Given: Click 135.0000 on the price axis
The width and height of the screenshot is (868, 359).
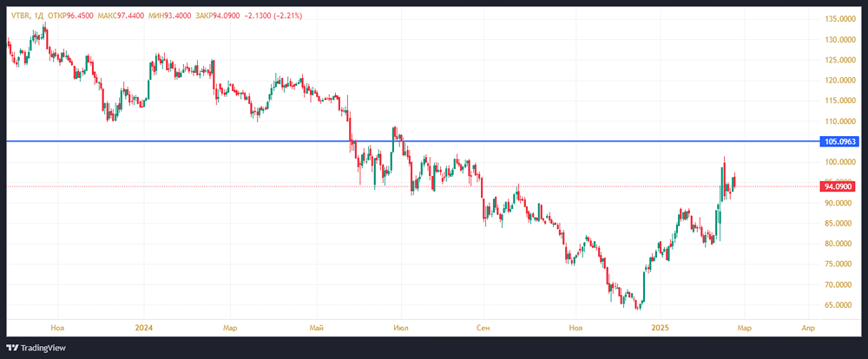Looking at the screenshot, I should (x=841, y=19).
